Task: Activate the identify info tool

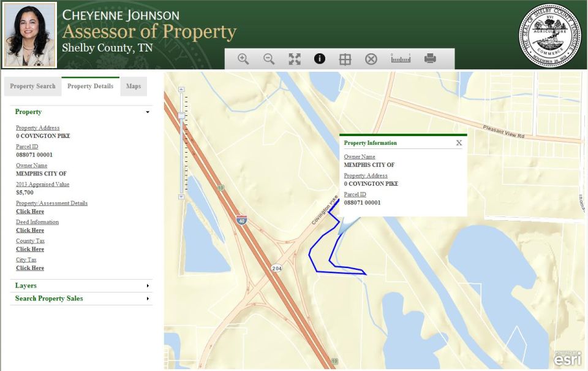Action: click(x=320, y=59)
